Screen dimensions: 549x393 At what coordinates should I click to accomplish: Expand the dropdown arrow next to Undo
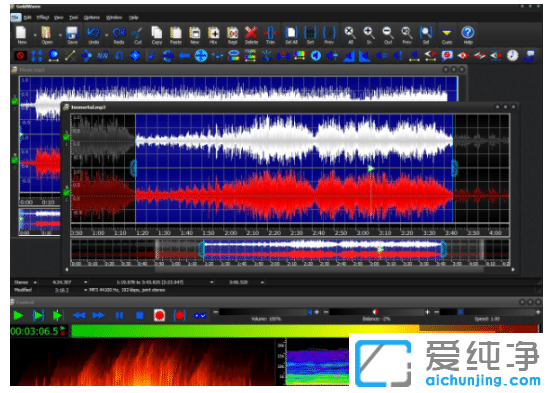click(x=106, y=35)
